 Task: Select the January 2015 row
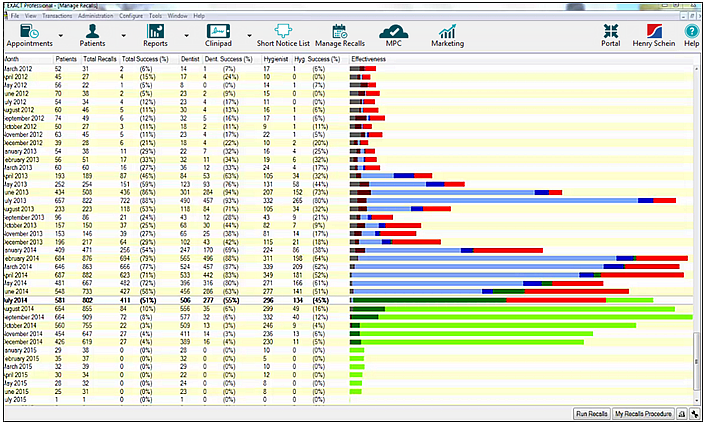348,350
